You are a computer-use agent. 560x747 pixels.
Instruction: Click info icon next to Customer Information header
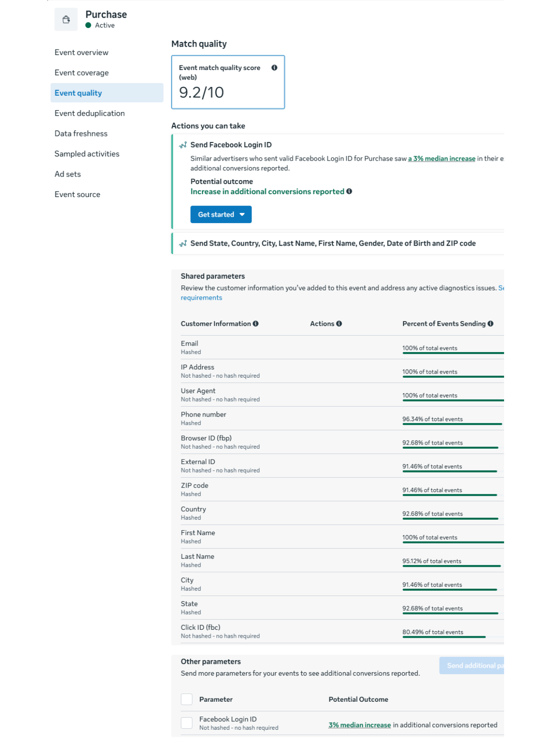(256, 324)
